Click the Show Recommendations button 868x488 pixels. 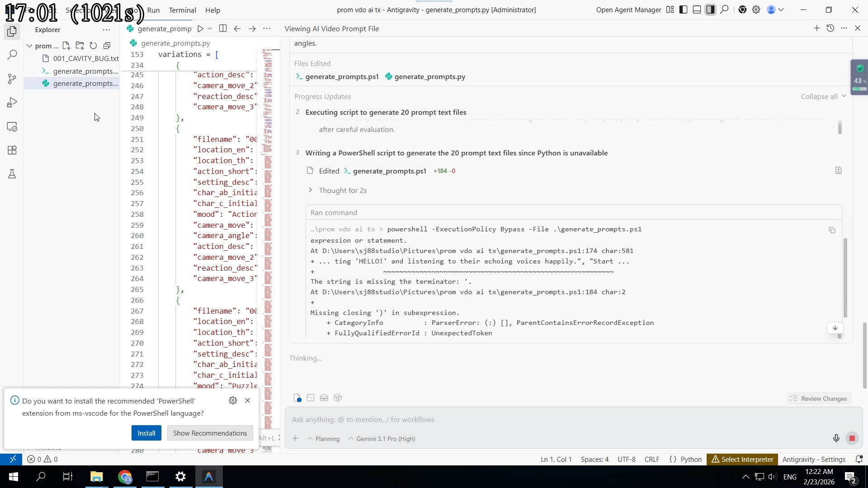(x=210, y=433)
